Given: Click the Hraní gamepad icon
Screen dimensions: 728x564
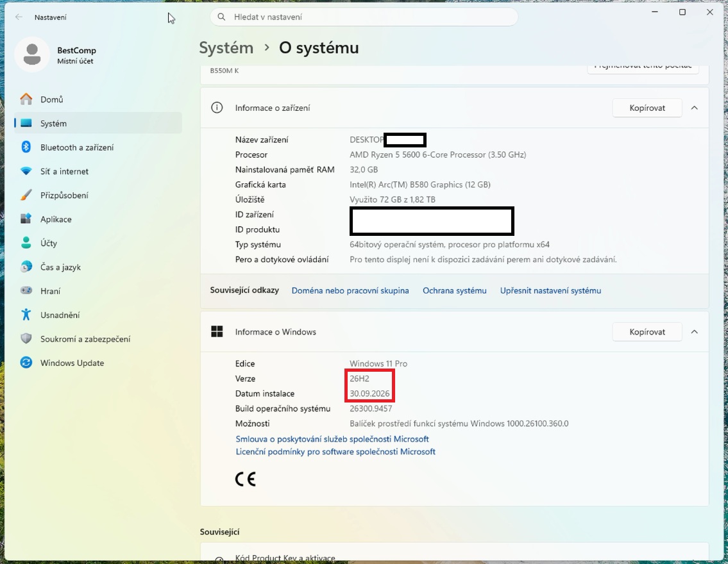Looking at the screenshot, I should [x=26, y=291].
